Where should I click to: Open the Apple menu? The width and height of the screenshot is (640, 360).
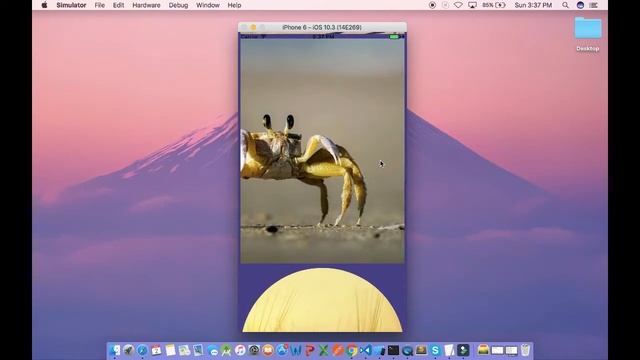[x=44, y=5]
